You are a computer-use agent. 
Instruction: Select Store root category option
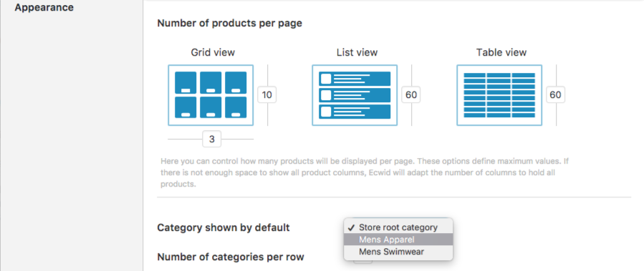398,227
